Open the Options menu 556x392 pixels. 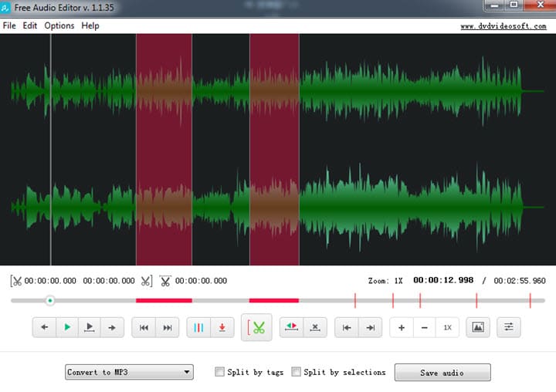point(59,25)
